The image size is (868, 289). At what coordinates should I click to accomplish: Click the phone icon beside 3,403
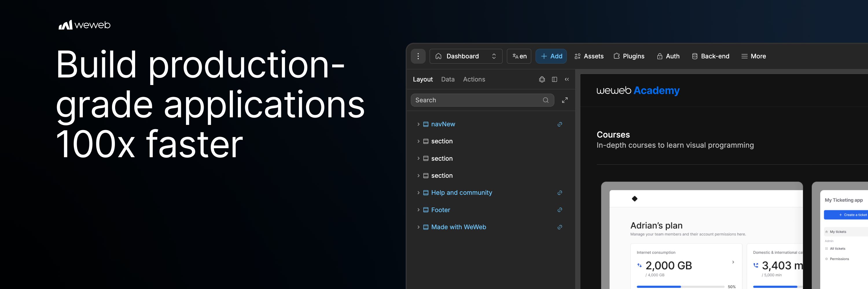756,265
